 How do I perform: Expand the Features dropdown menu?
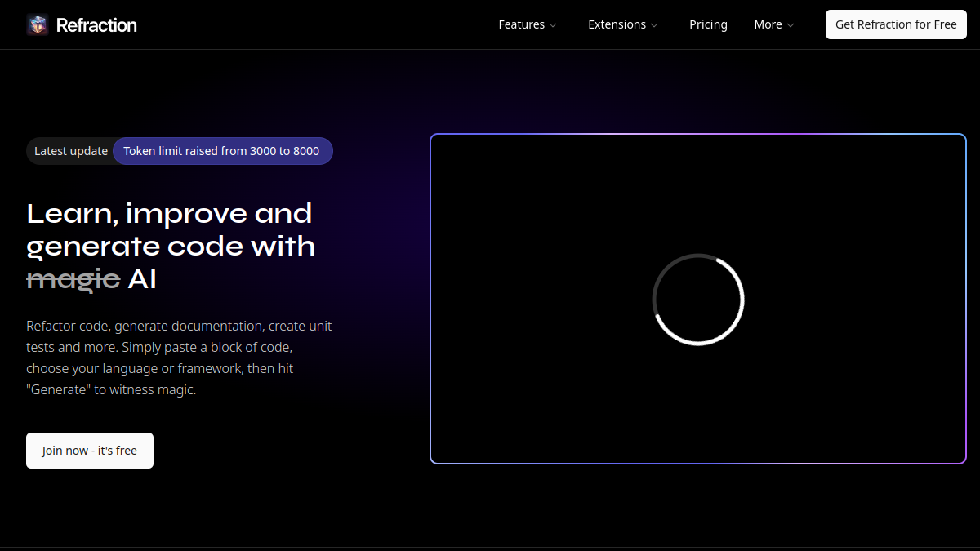click(528, 24)
